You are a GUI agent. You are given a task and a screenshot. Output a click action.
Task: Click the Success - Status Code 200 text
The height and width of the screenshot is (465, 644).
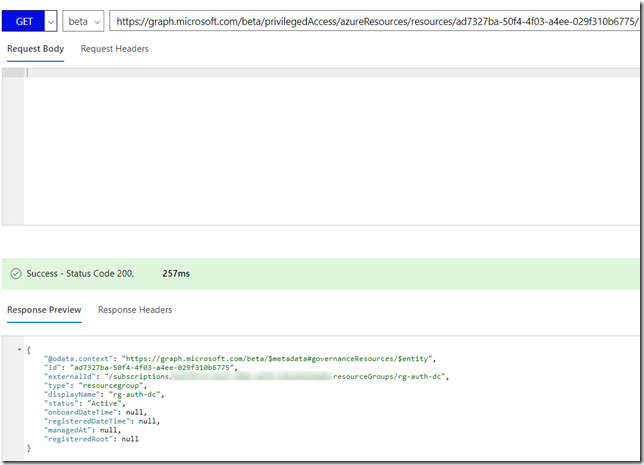pos(80,274)
